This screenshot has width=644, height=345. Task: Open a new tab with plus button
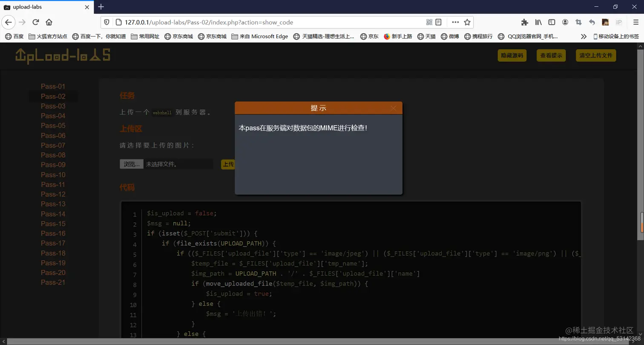[101, 7]
